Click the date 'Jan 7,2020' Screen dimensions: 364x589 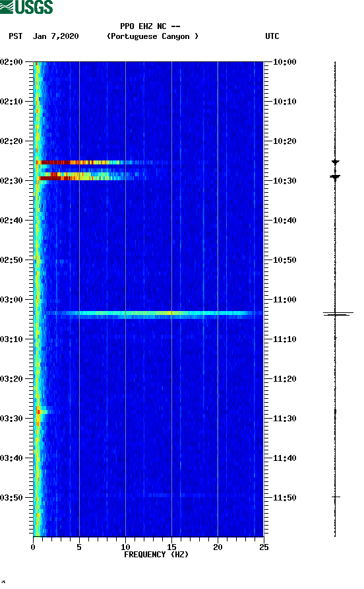[56, 36]
